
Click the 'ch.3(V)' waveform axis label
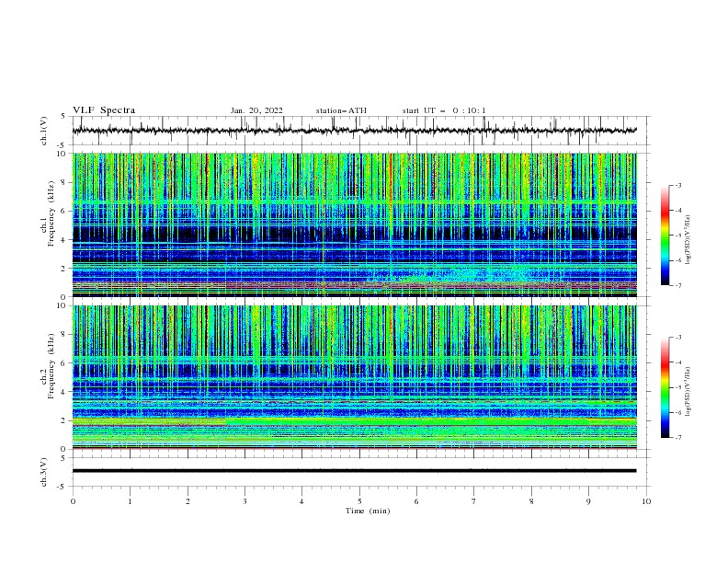tap(44, 472)
